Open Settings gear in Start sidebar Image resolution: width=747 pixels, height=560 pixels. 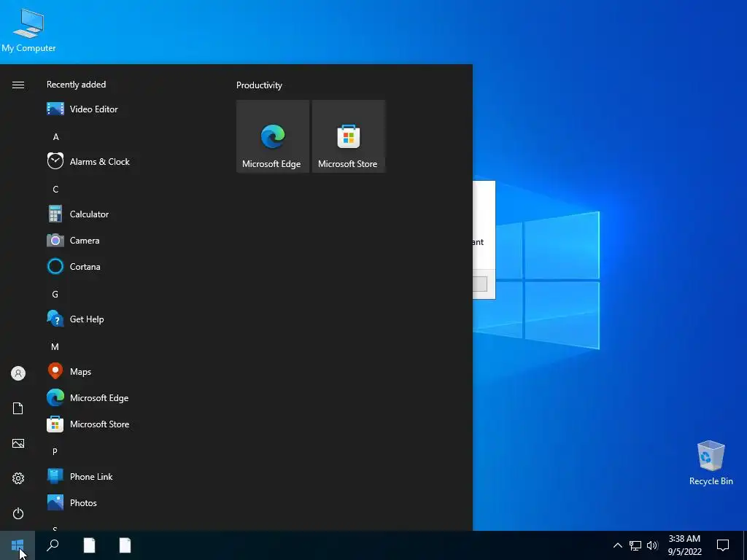pos(18,478)
